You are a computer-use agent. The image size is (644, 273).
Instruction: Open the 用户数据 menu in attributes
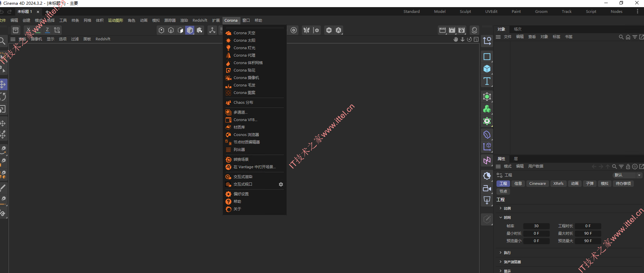pyautogui.click(x=536, y=166)
